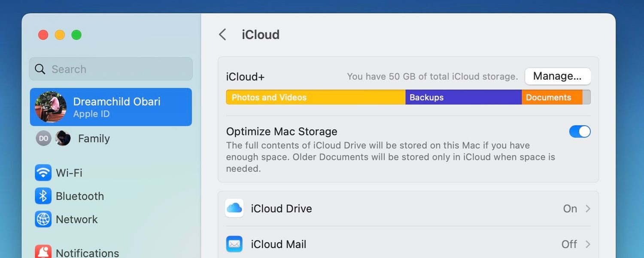Open the Wi-Fi settings pane
Screen dimensions: 644x258
click(x=111, y=173)
